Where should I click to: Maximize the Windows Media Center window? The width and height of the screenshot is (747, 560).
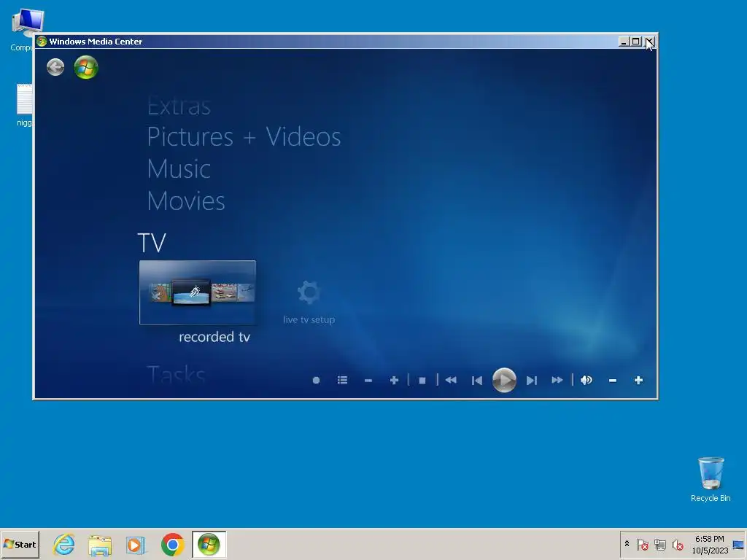tap(635, 42)
